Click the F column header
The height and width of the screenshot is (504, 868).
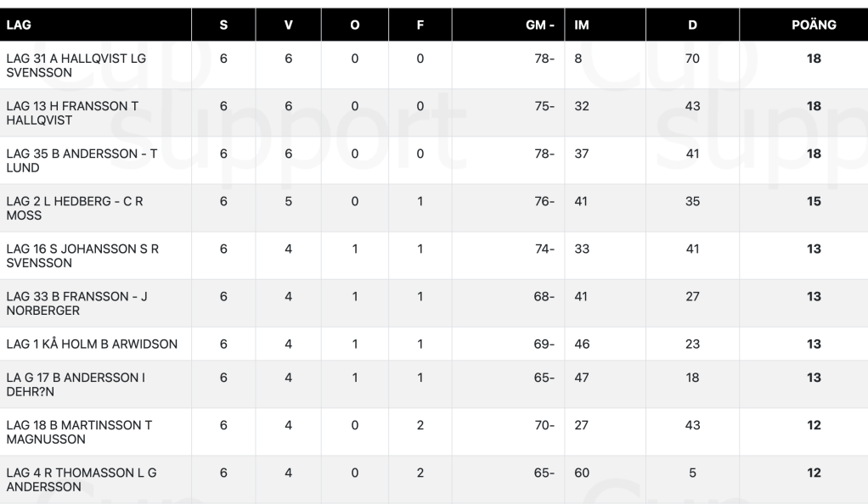420,25
